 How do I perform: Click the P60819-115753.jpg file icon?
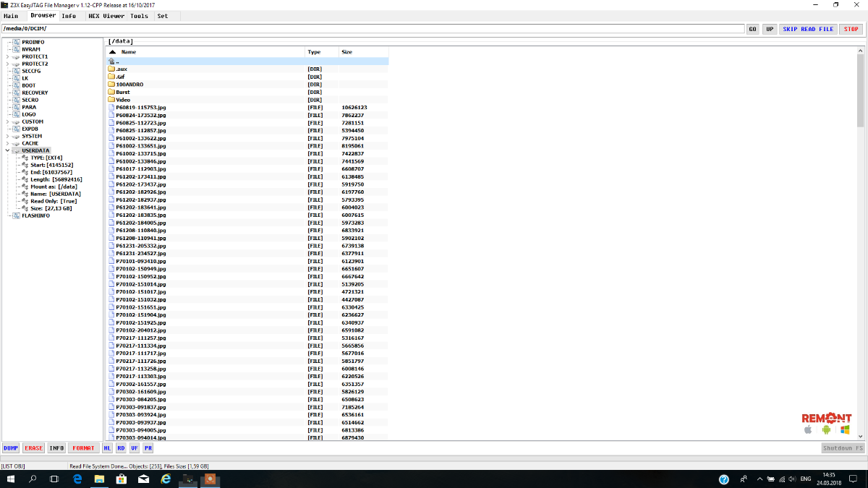(x=111, y=108)
